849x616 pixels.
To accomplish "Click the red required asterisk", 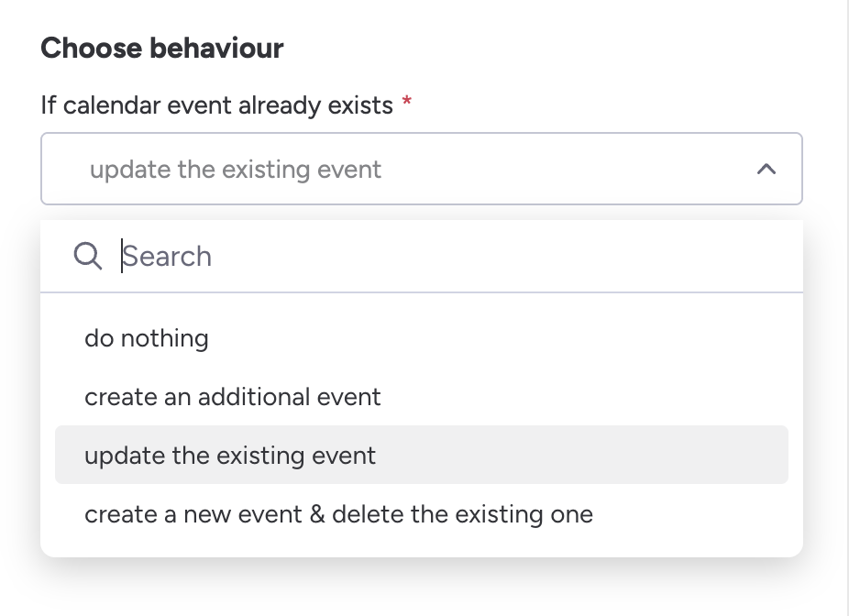I will point(407,104).
